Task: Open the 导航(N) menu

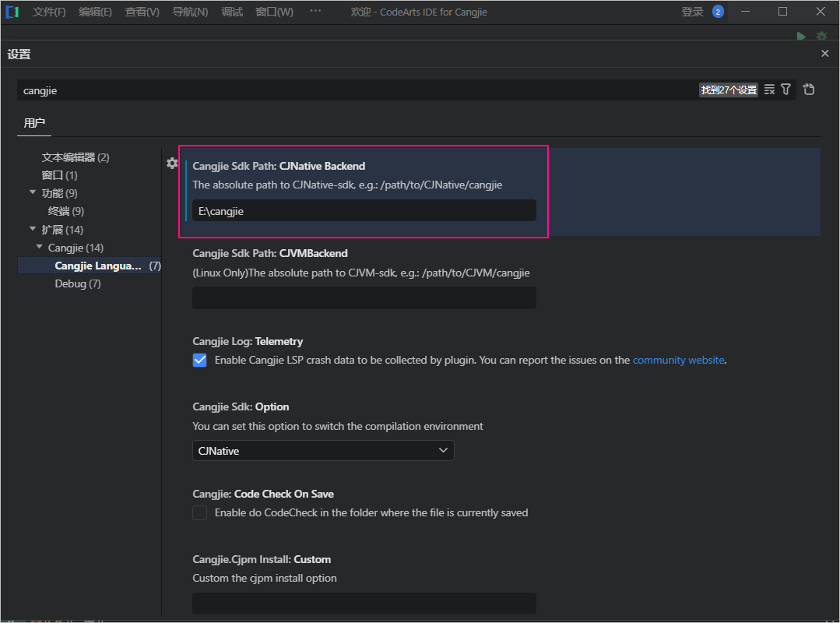Action: pos(190,12)
